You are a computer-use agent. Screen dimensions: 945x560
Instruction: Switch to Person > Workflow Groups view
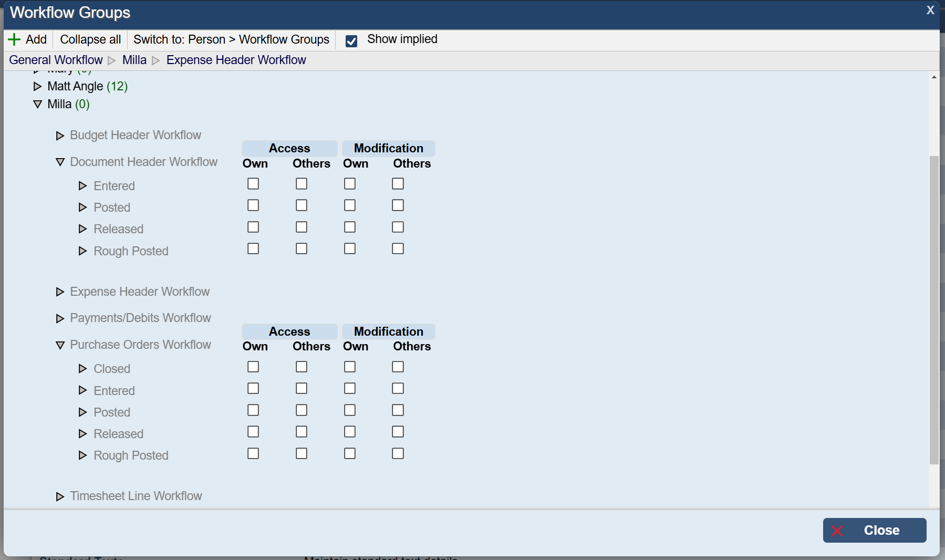231,39
